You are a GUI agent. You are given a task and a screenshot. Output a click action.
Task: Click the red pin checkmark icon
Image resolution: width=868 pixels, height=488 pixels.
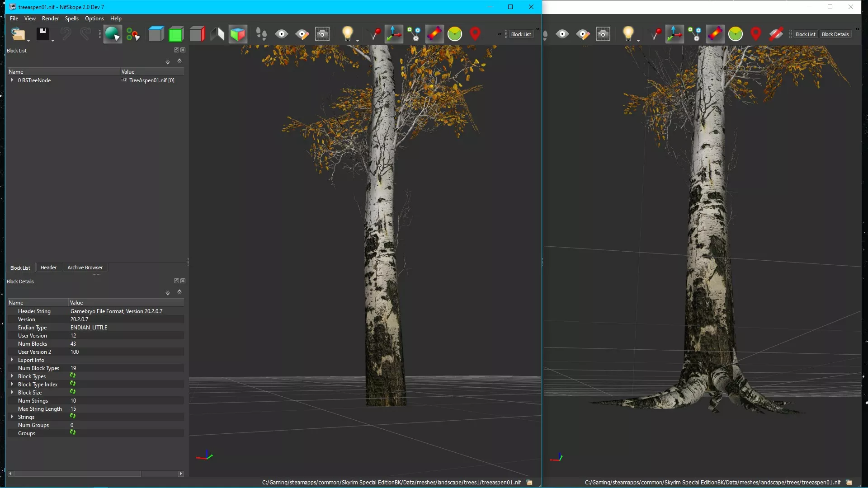[x=375, y=34]
